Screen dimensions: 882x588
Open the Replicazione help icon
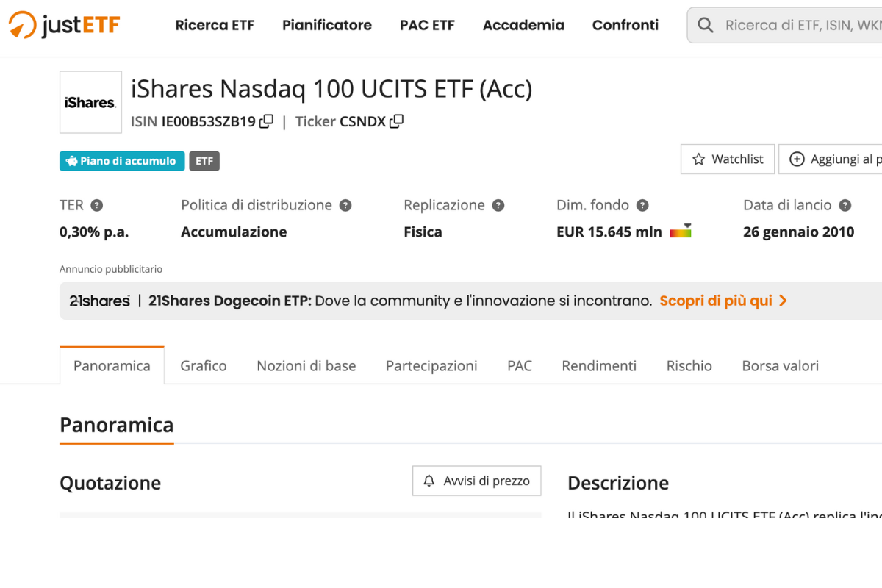(498, 206)
